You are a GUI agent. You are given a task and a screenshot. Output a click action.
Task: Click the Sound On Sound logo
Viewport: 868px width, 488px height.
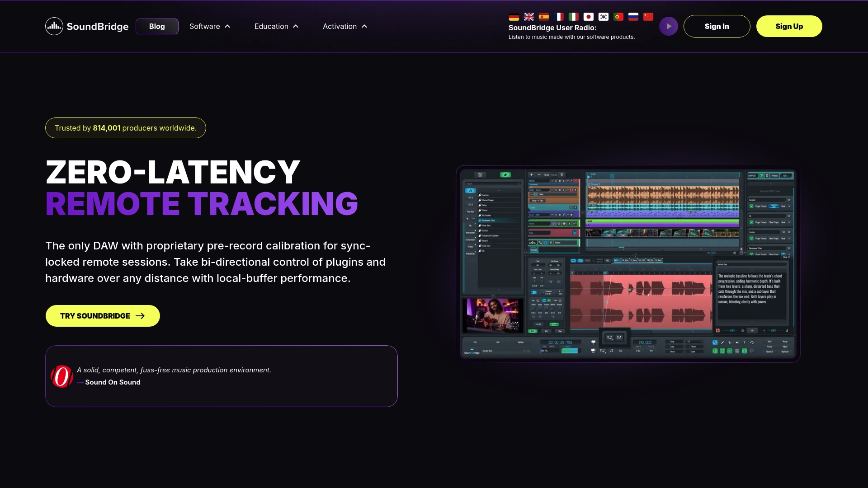click(x=62, y=376)
